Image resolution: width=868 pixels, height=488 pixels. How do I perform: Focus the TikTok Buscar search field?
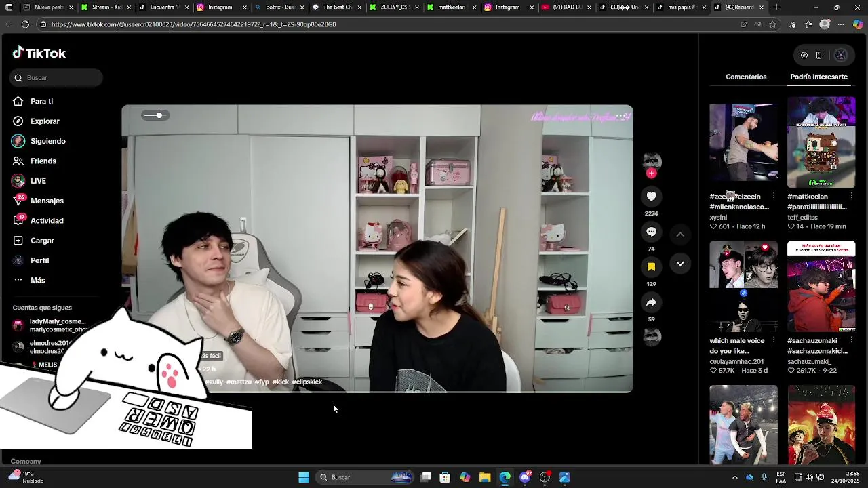[56, 78]
